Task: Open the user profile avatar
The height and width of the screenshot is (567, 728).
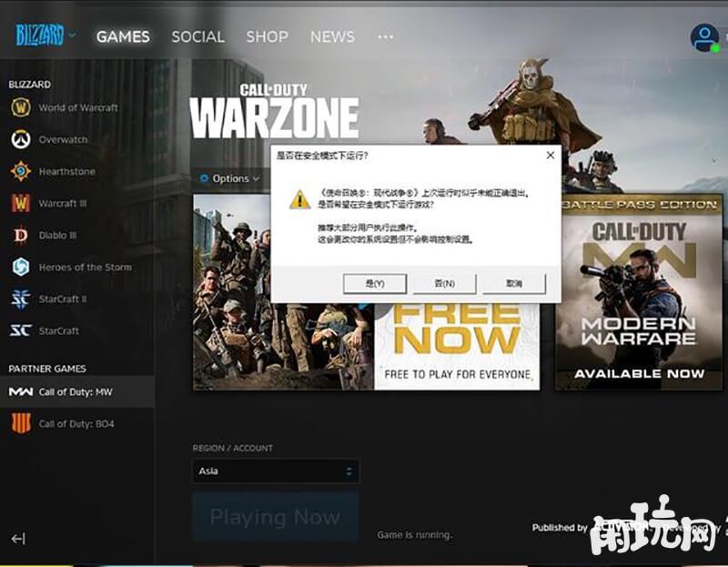Action: pyautogui.click(x=704, y=37)
